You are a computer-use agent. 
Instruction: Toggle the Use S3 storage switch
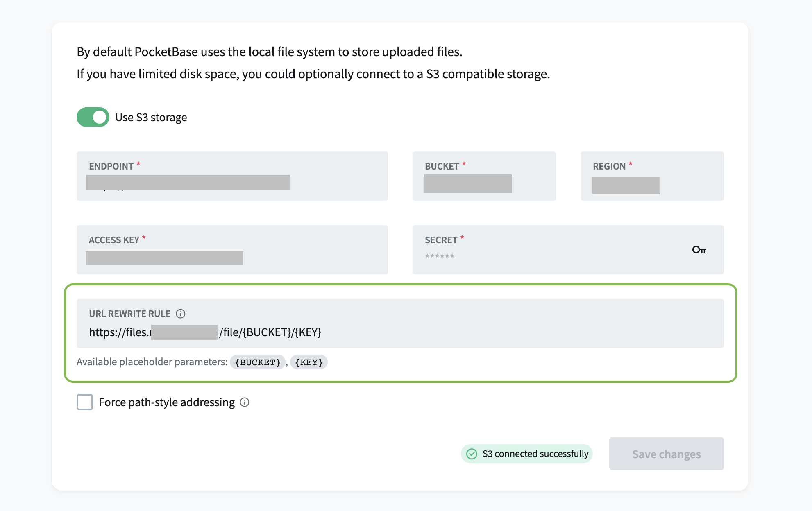pyautogui.click(x=93, y=117)
